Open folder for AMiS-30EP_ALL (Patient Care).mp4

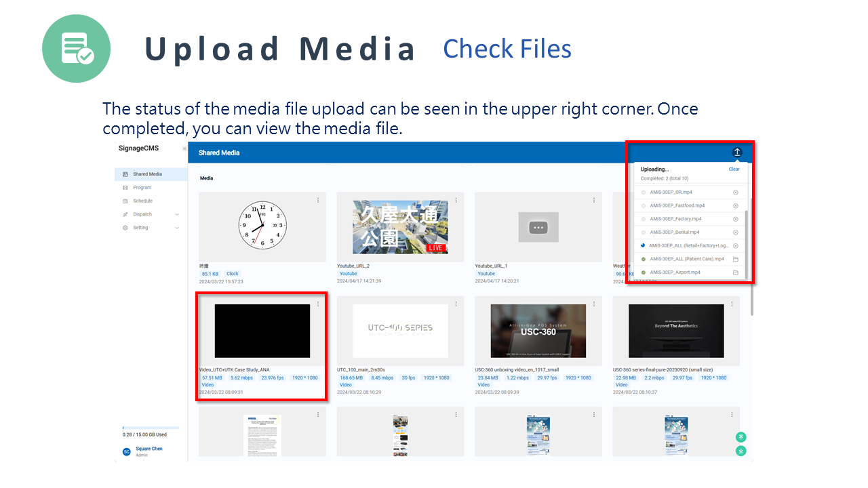pos(736,259)
